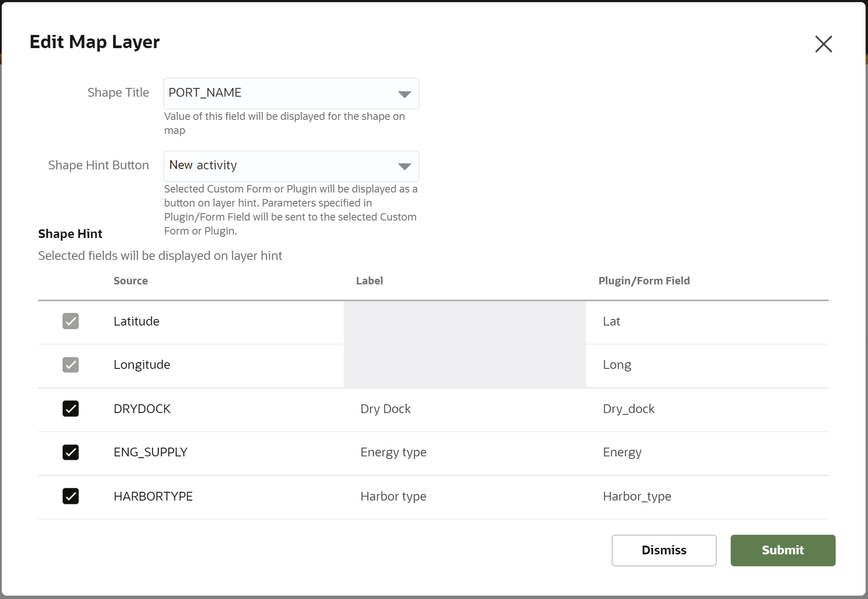Close the Edit Map Layer dialog
868x599 pixels.
823,44
